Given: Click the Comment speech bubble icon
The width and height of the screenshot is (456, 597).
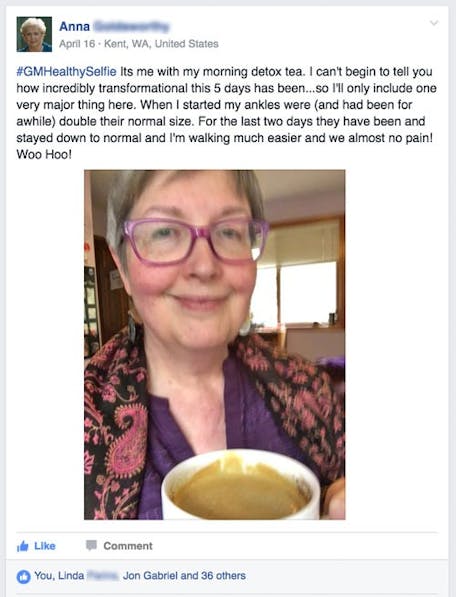Looking at the screenshot, I should click(x=91, y=545).
